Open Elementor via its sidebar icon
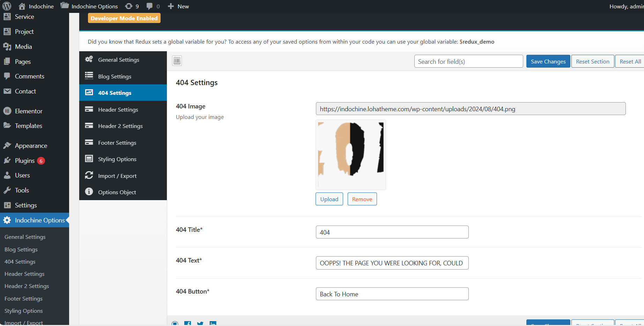This screenshot has width=644, height=326. pos(7,111)
